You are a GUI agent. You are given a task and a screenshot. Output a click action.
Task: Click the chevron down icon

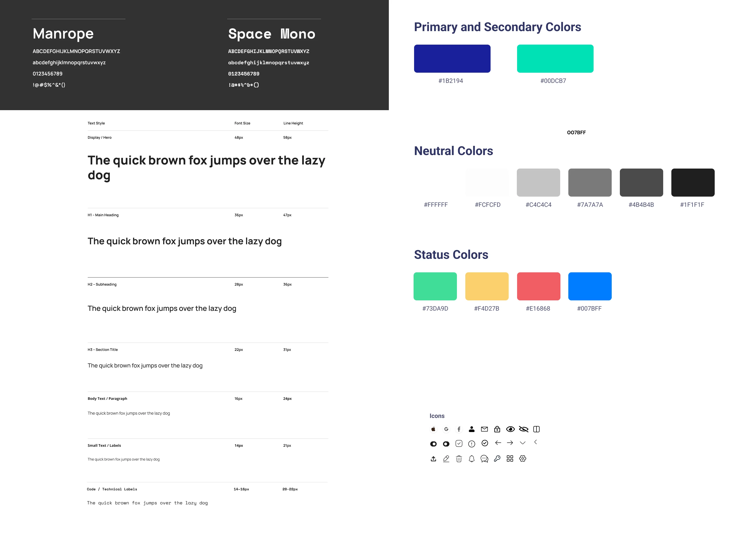pyautogui.click(x=523, y=443)
